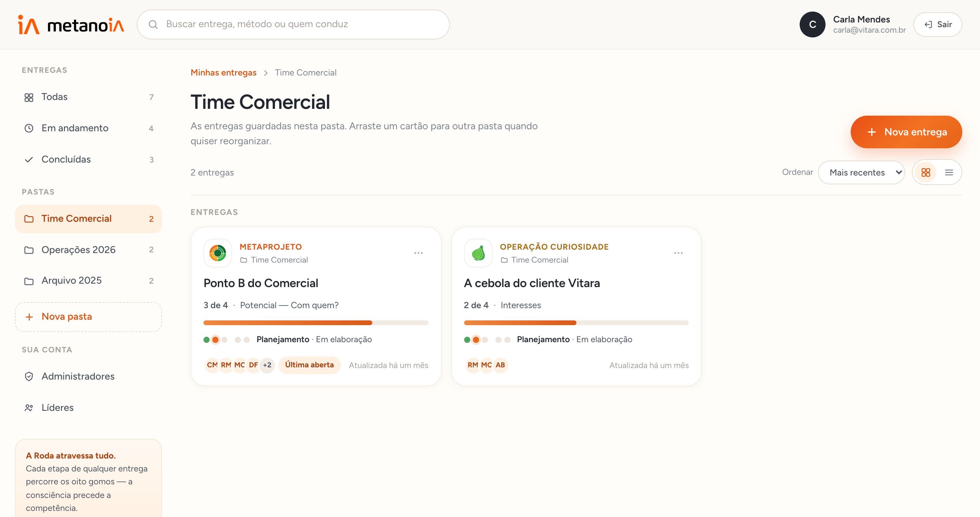The height and width of the screenshot is (517, 980).
Task: Open the Administradores page
Action: [88, 376]
